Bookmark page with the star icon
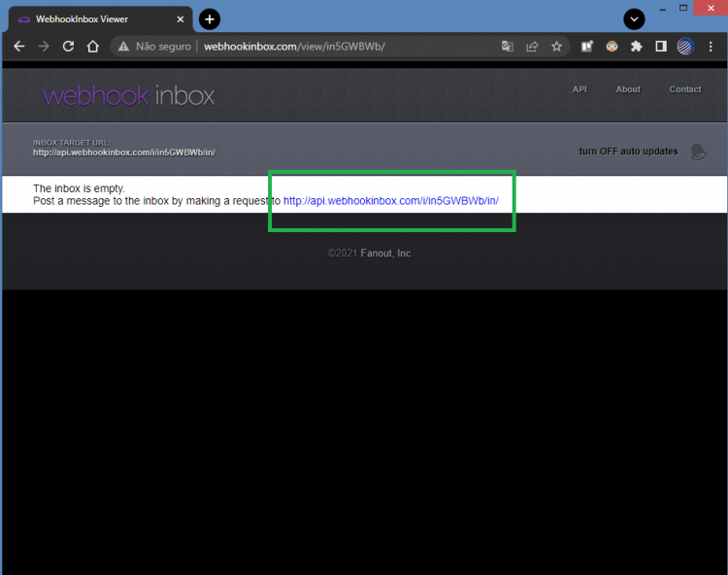This screenshot has height=575, width=728. click(557, 47)
